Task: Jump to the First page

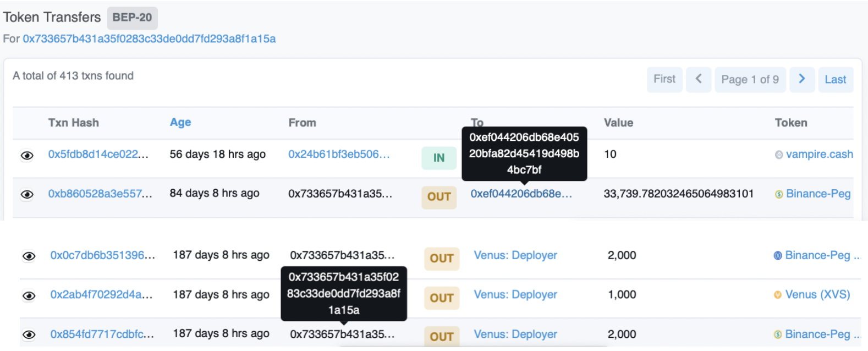Action: (664, 79)
